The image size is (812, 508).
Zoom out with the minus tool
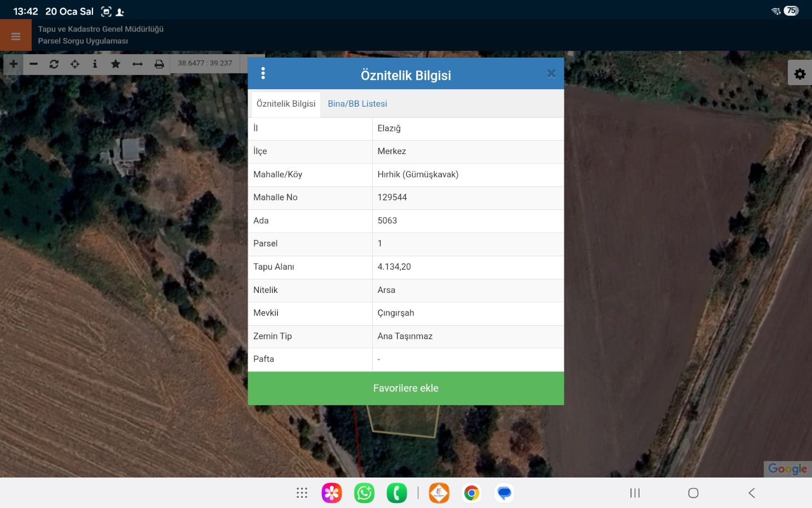[34, 64]
